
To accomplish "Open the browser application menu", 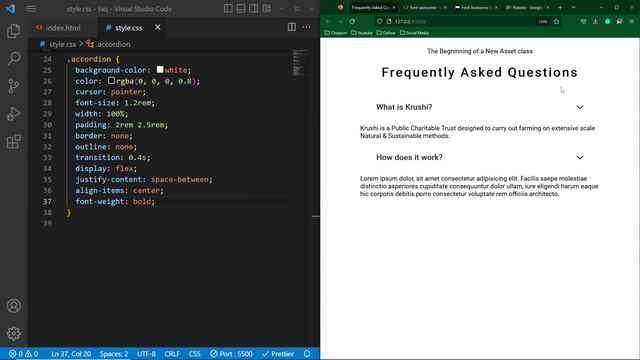I will (x=632, y=21).
